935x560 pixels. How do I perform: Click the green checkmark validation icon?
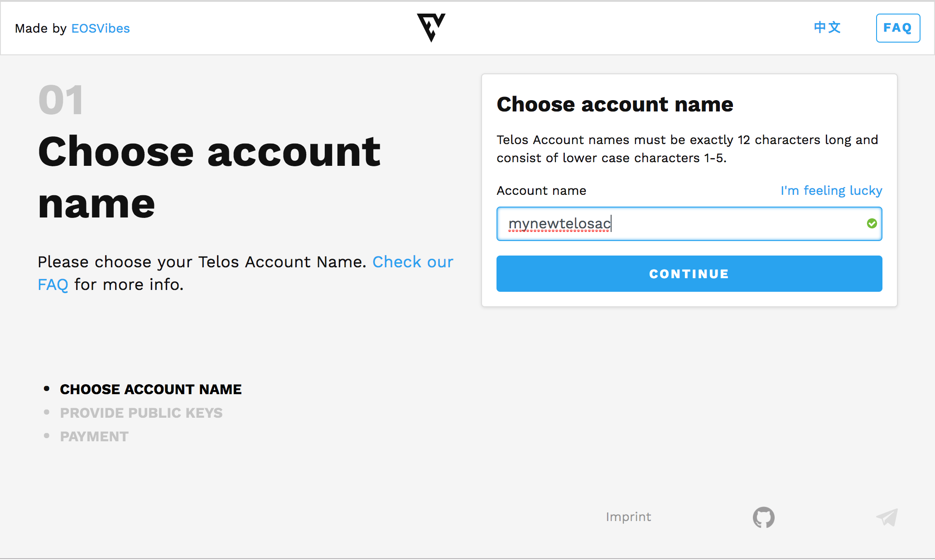click(x=872, y=223)
